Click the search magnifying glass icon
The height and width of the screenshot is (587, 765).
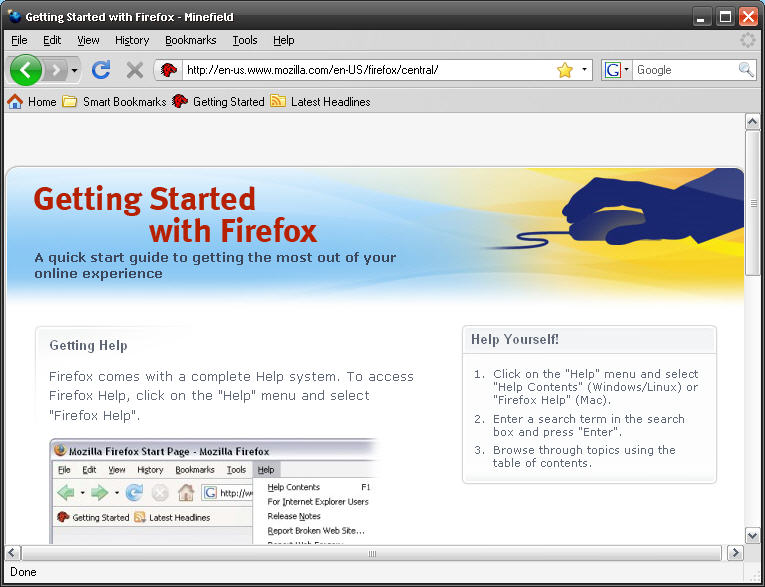[746, 70]
